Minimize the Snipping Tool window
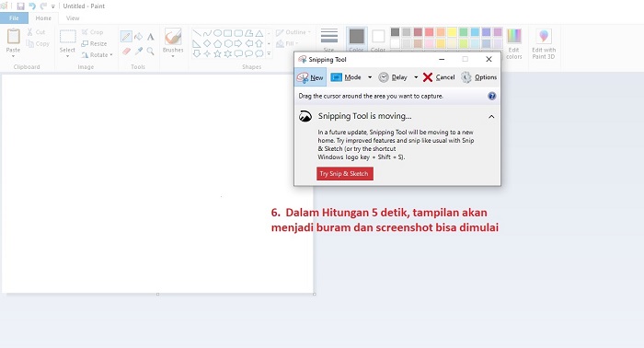 click(442, 59)
